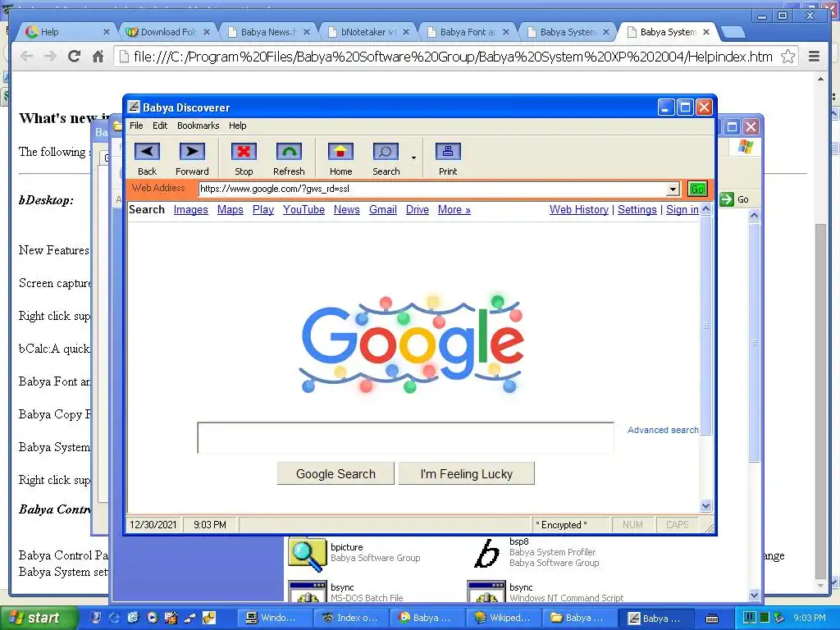The image size is (840, 630).
Task: Select the bsync Windows NT Command Script icon
Action: pos(486,591)
